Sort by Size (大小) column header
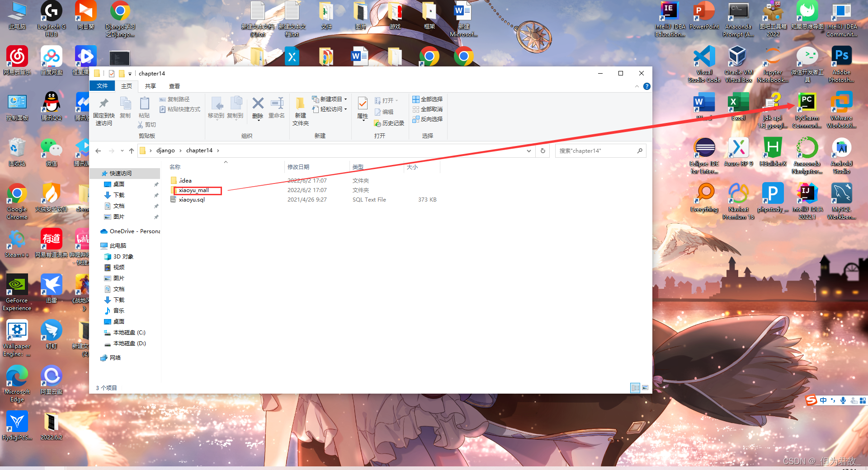 [412, 167]
